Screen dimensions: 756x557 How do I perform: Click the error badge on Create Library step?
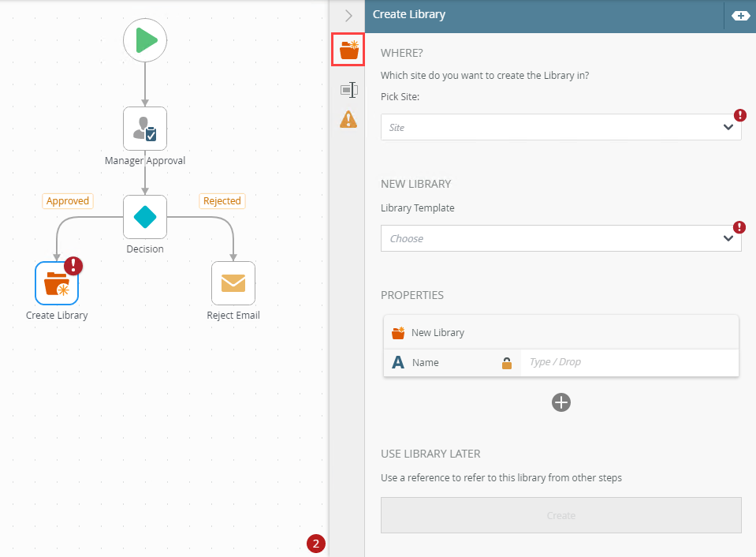74,267
